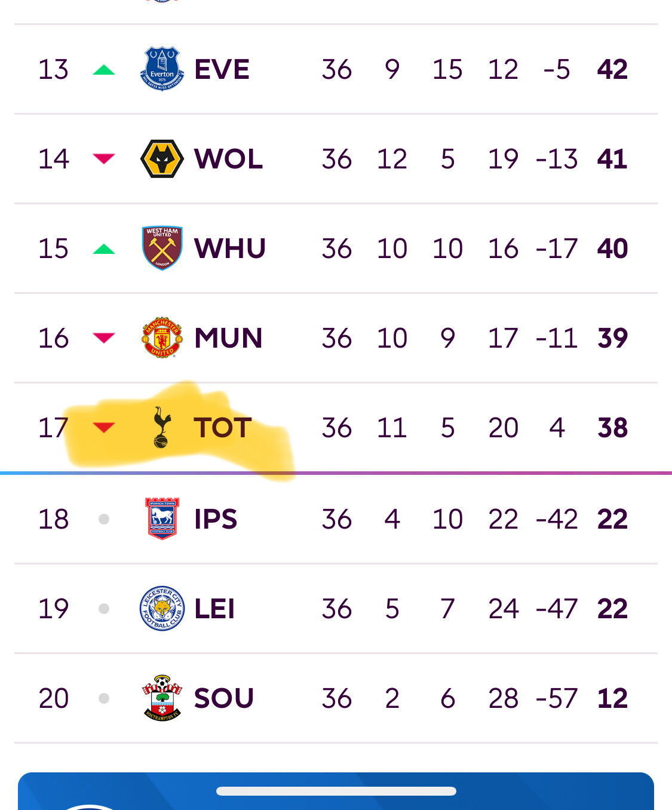Open the SOU team name
This screenshot has height=810, width=672.
point(224,698)
